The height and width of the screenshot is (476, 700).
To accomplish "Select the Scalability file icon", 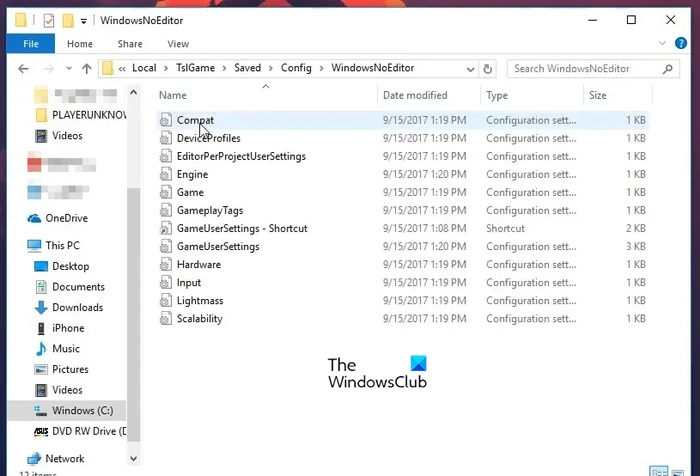I will (x=166, y=319).
